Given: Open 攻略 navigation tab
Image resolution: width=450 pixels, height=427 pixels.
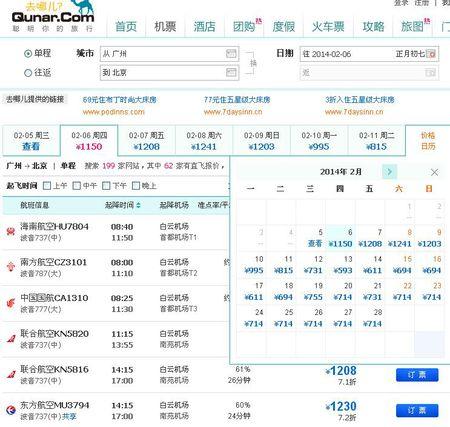Looking at the screenshot, I should 373,26.
